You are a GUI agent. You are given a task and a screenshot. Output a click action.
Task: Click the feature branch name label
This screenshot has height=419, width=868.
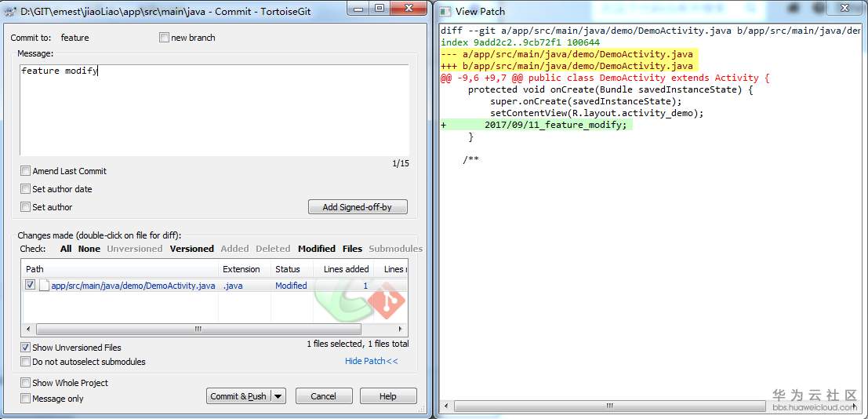74,38
